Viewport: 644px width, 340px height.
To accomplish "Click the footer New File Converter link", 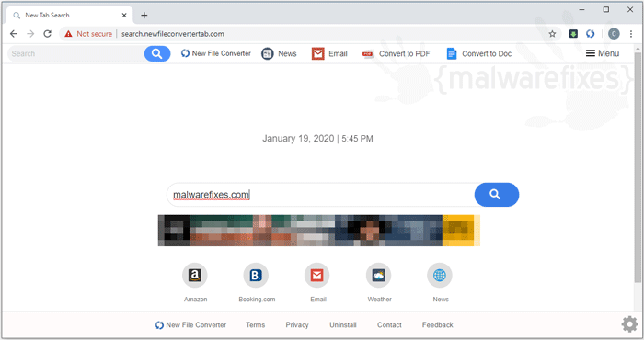I will pyautogui.click(x=191, y=324).
